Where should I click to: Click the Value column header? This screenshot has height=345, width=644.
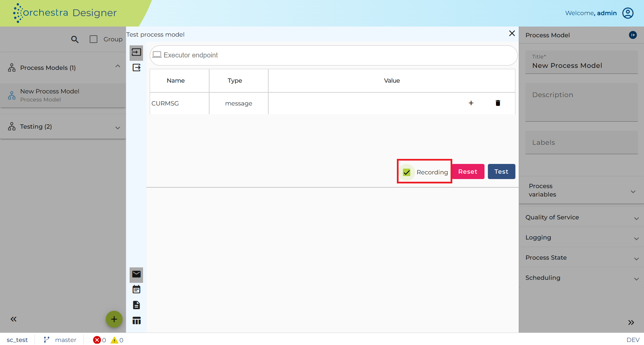tap(392, 81)
